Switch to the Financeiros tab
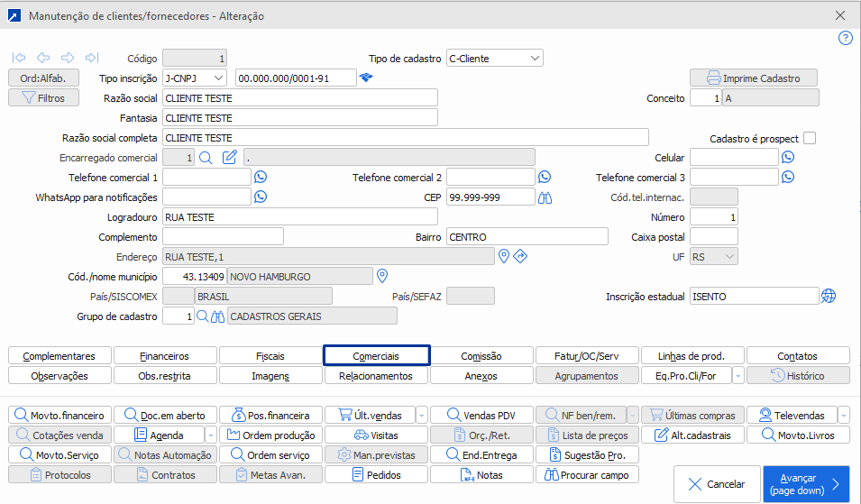The image size is (861, 504). 165,356
